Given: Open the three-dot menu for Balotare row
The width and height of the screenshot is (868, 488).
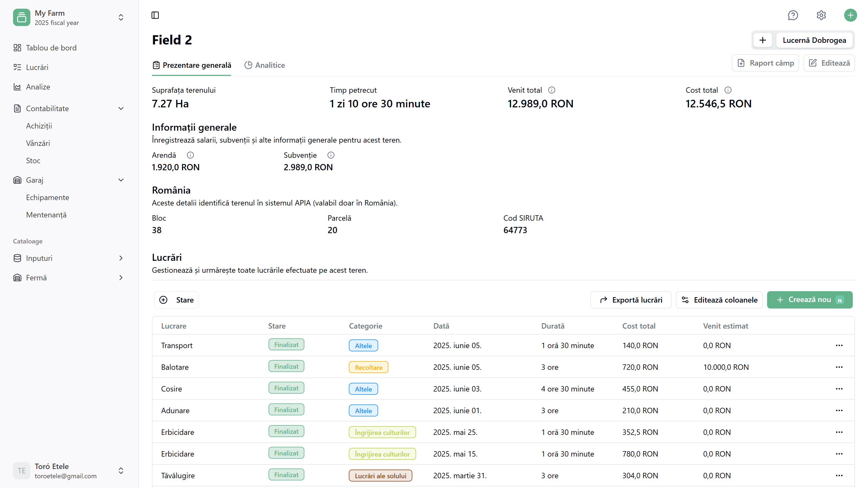Looking at the screenshot, I should coord(839,367).
